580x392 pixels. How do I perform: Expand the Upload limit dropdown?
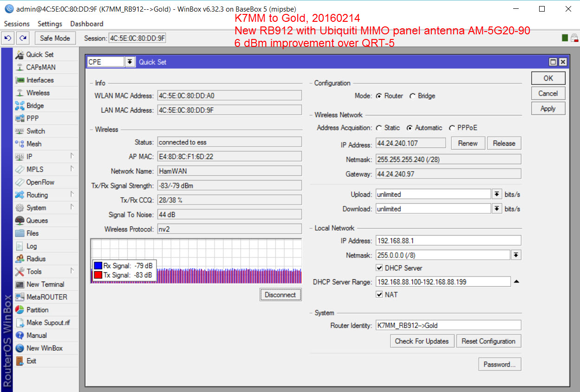click(496, 194)
